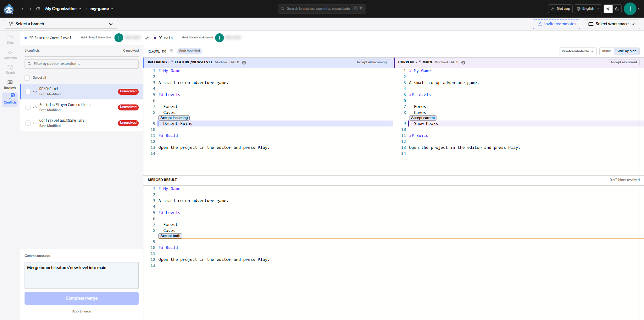Click swap branches arrows icon

point(147,38)
